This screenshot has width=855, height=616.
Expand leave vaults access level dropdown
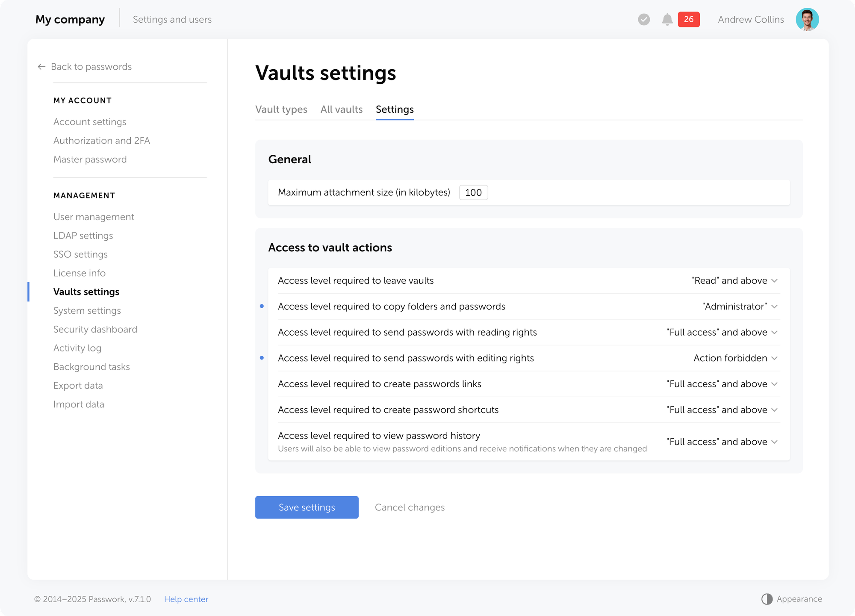[734, 281]
